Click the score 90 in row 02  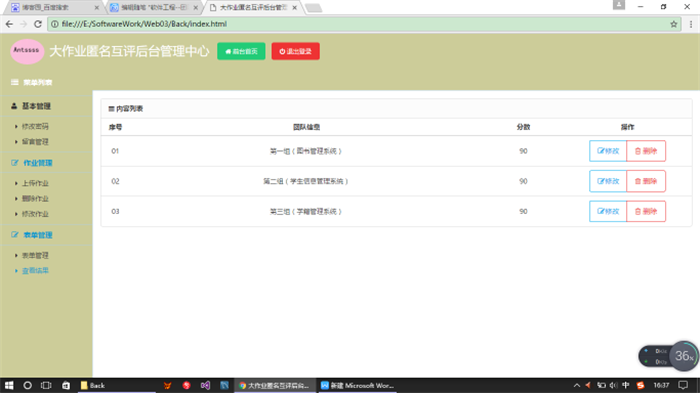pyautogui.click(x=523, y=181)
